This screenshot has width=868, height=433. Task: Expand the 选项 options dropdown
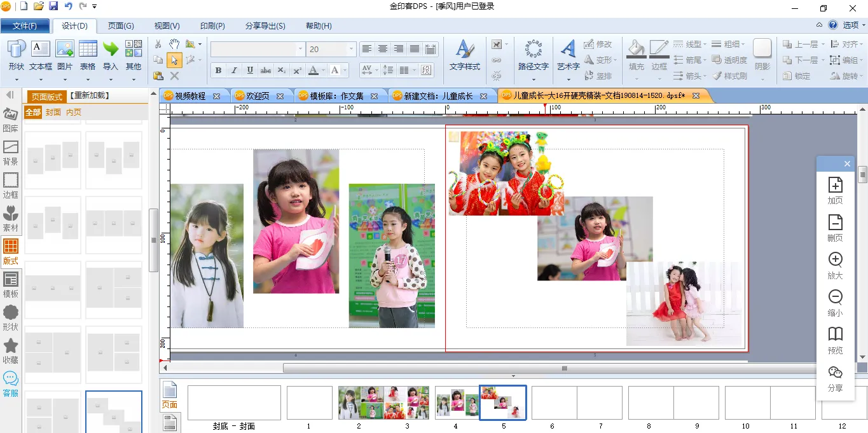click(x=853, y=25)
